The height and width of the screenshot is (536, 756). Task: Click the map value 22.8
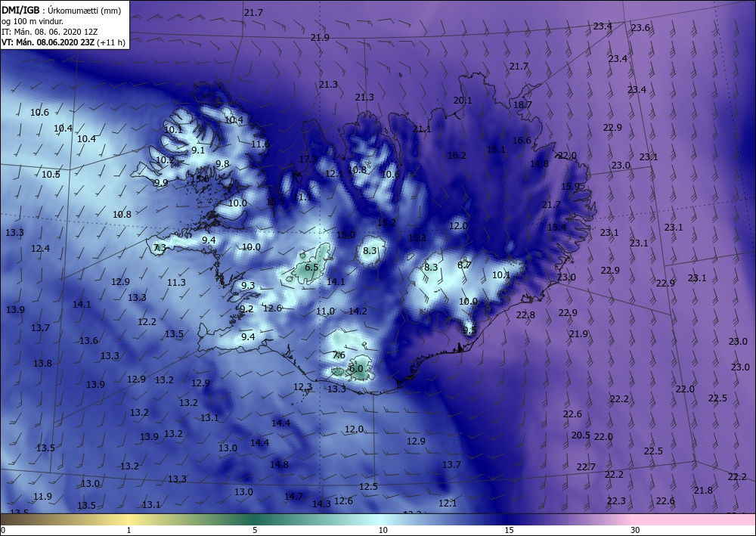click(525, 314)
